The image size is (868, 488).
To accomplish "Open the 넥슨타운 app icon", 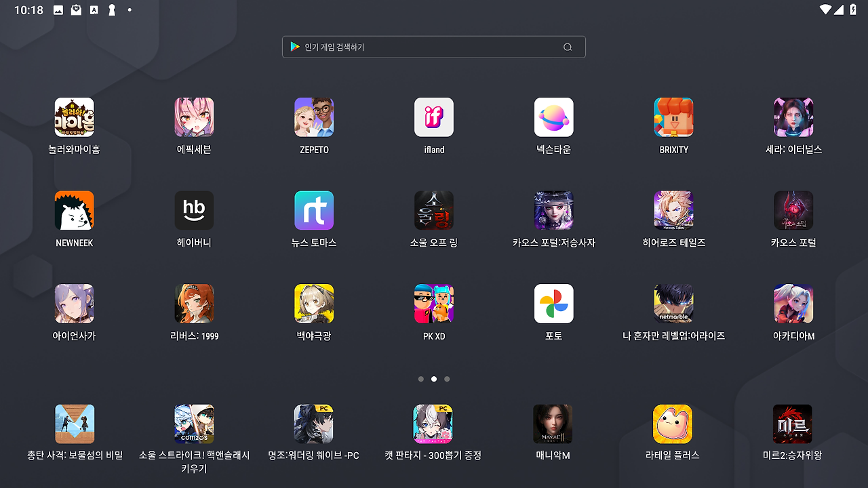I will 554,117.
